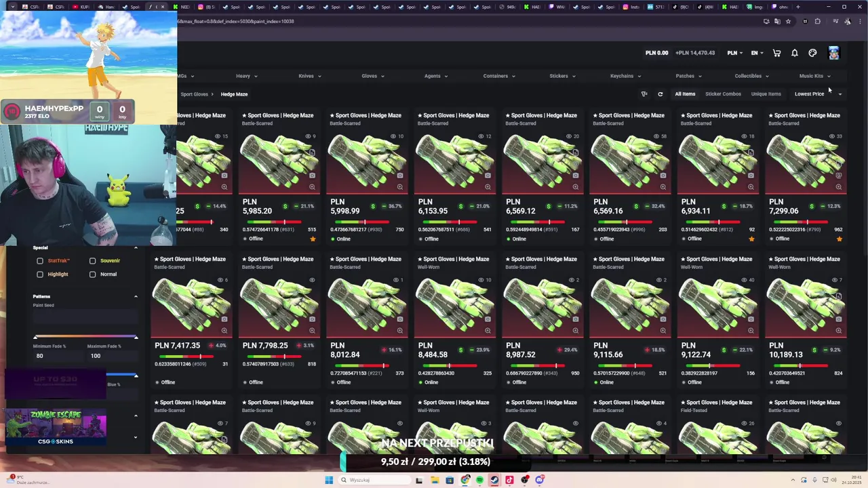Zoom the PLN 7,299.06 gloves image

pyautogui.click(x=839, y=187)
